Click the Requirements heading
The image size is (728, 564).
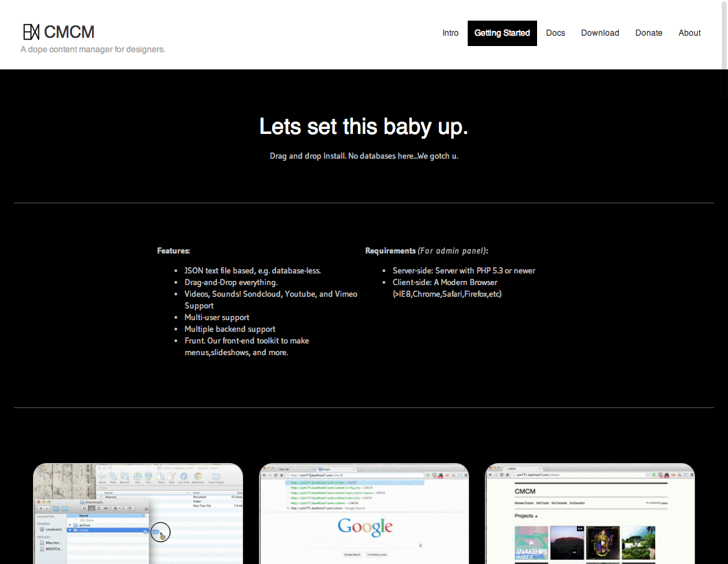point(390,251)
